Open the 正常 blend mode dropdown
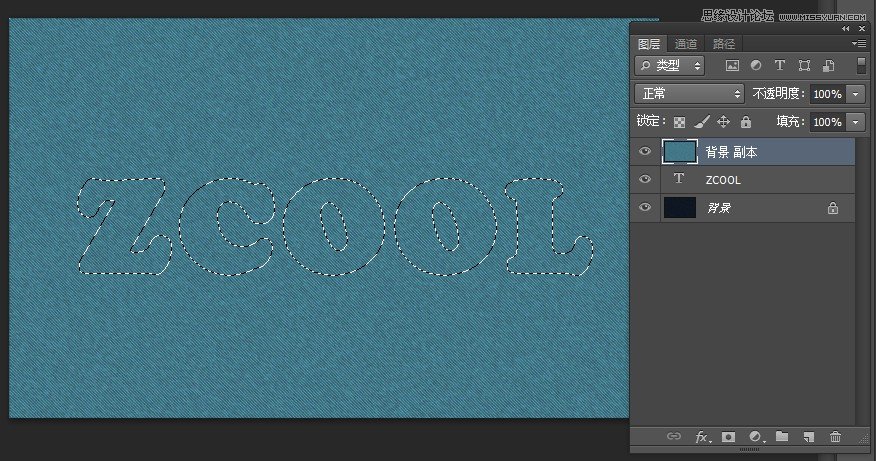This screenshot has width=876, height=461. 689,93
